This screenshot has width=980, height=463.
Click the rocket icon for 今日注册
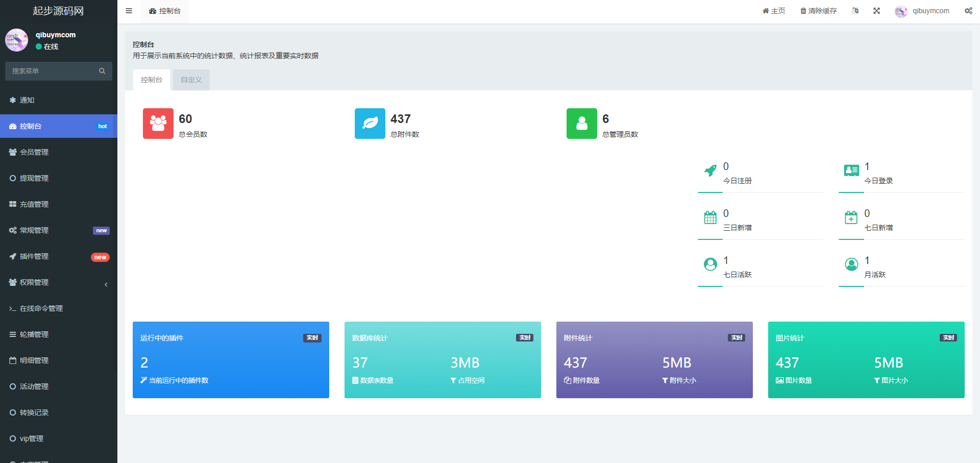coord(710,170)
